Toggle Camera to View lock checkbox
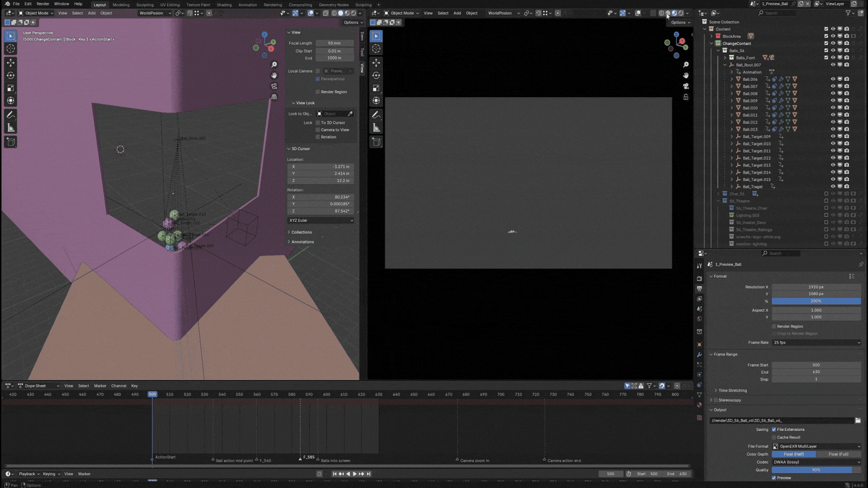868x488 pixels. click(x=318, y=130)
